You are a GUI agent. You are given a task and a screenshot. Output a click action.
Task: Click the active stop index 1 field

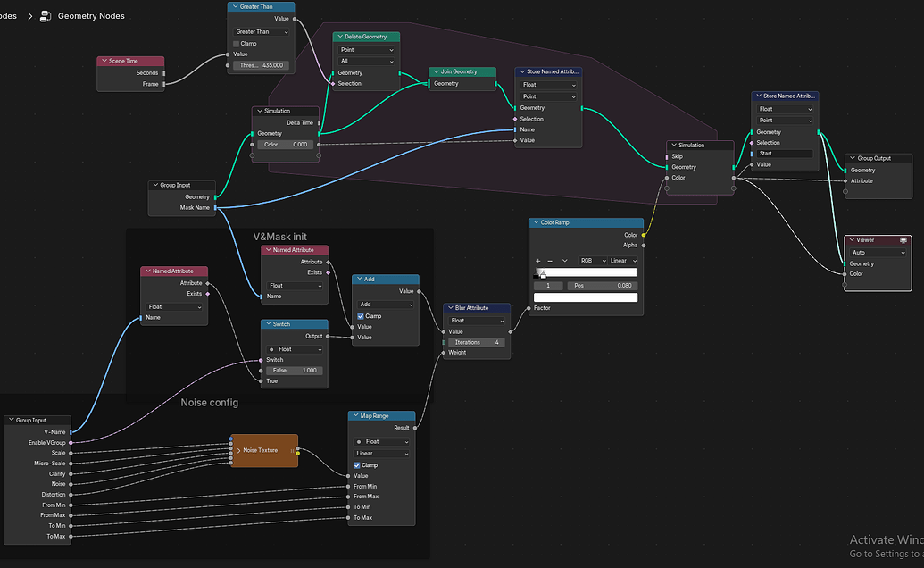[548, 286]
